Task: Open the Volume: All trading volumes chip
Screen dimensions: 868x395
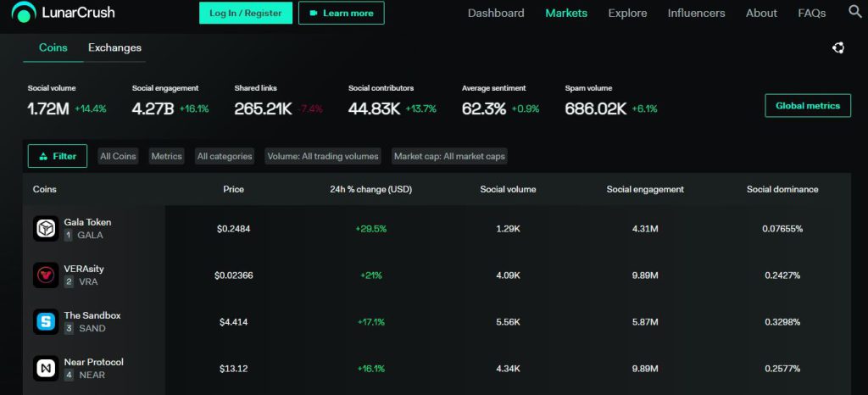Action: click(323, 157)
